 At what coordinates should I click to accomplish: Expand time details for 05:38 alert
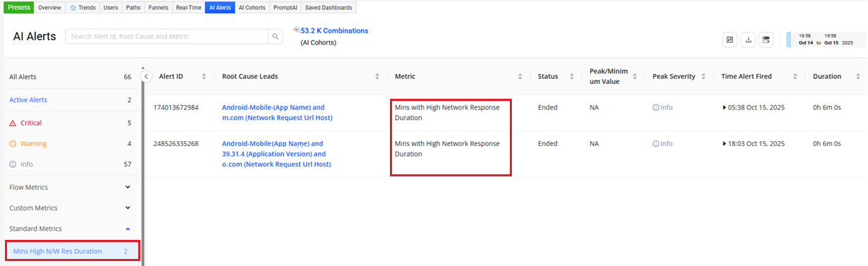pos(725,107)
